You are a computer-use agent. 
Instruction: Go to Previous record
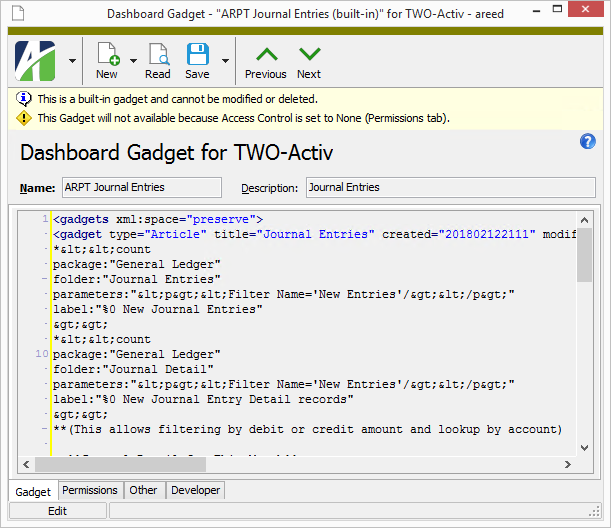click(266, 62)
